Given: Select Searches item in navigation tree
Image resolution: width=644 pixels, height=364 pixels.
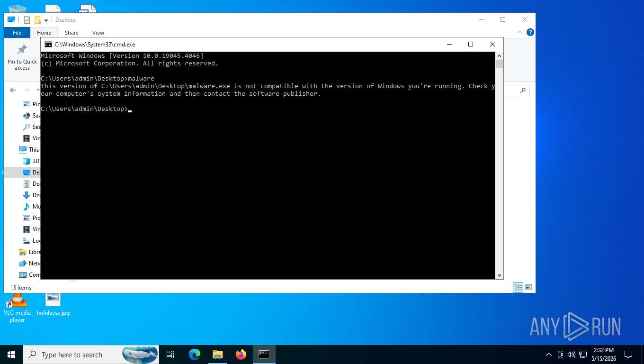Looking at the screenshot, I should coord(31,127).
